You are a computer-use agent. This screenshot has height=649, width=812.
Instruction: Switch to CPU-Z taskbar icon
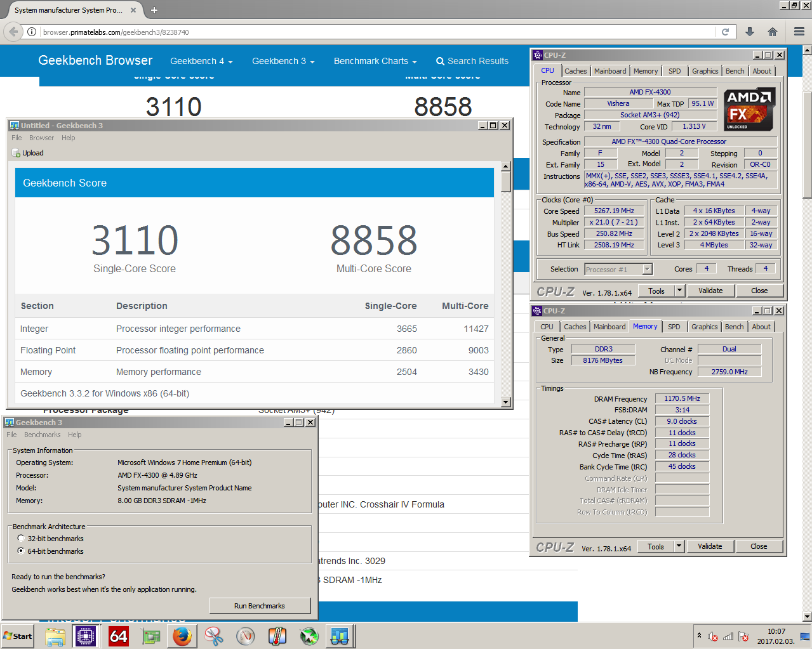click(86, 636)
